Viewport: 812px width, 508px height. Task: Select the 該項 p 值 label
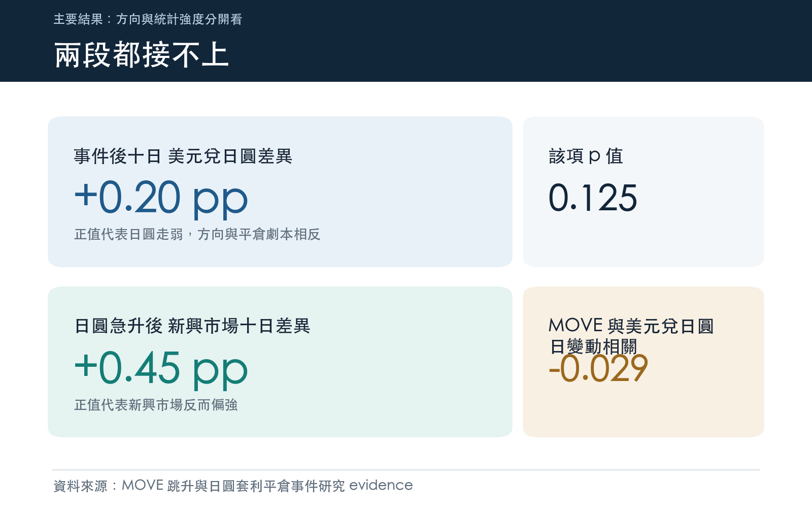pos(586,156)
